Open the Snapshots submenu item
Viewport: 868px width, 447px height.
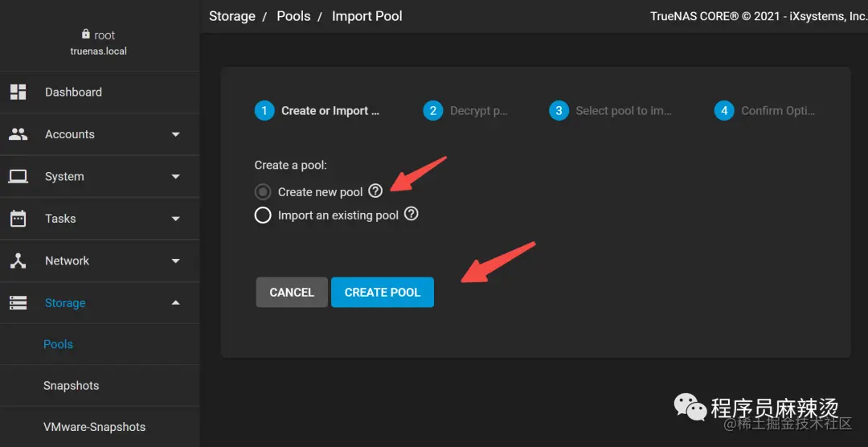point(100,386)
